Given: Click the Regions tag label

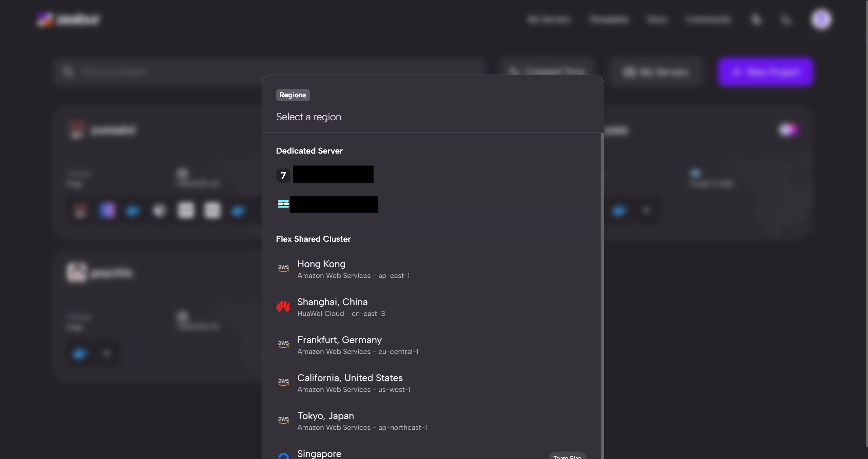Looking at the screenshot, I should (293, 95).
